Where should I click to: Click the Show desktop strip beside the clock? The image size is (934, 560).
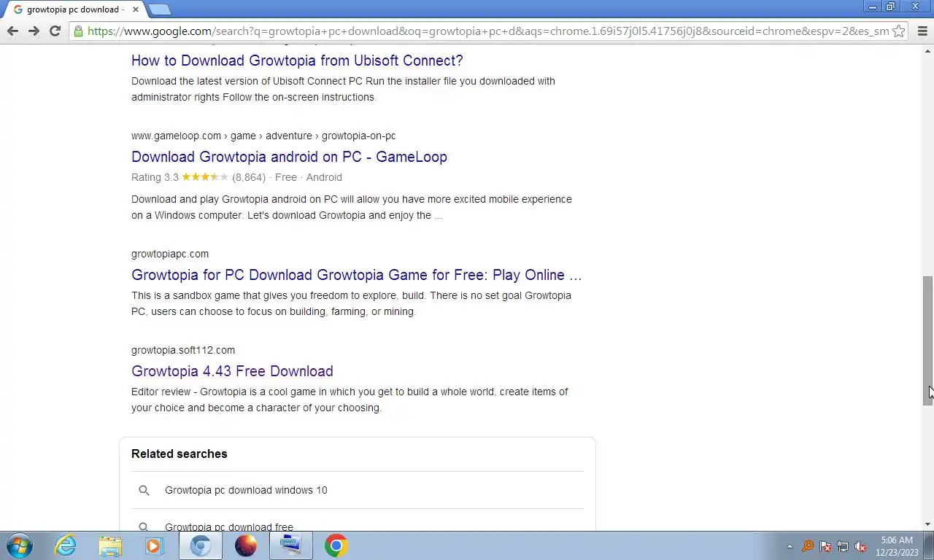928,546
